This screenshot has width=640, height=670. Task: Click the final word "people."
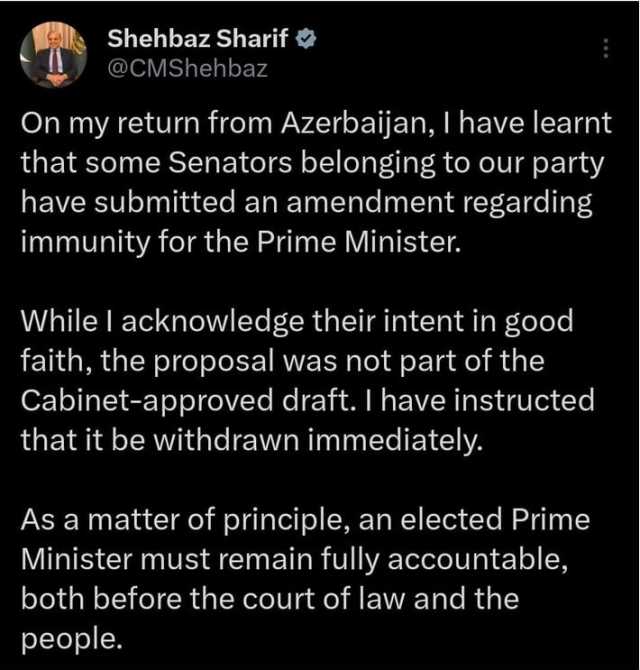[x=70, y=635]
